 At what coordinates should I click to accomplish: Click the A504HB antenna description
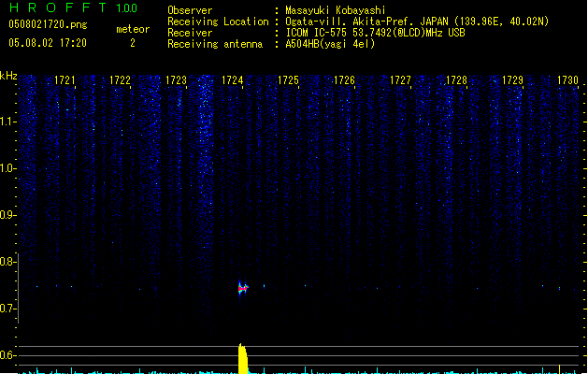tap(330, 44)
